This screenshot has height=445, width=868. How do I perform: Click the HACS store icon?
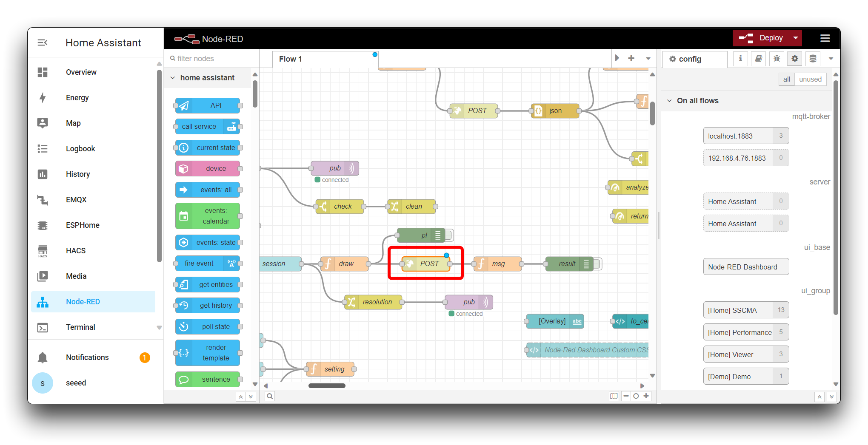tap(43, 251)
